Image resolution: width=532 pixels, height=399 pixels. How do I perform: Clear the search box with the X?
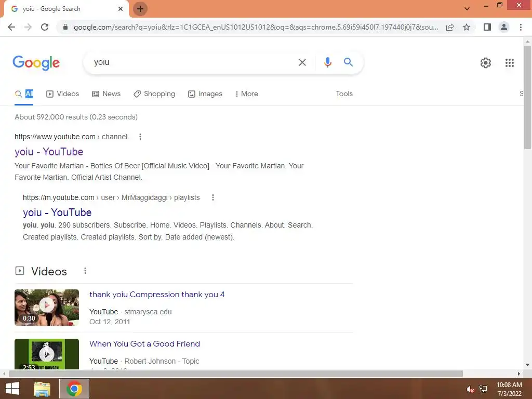click(302, 62)
